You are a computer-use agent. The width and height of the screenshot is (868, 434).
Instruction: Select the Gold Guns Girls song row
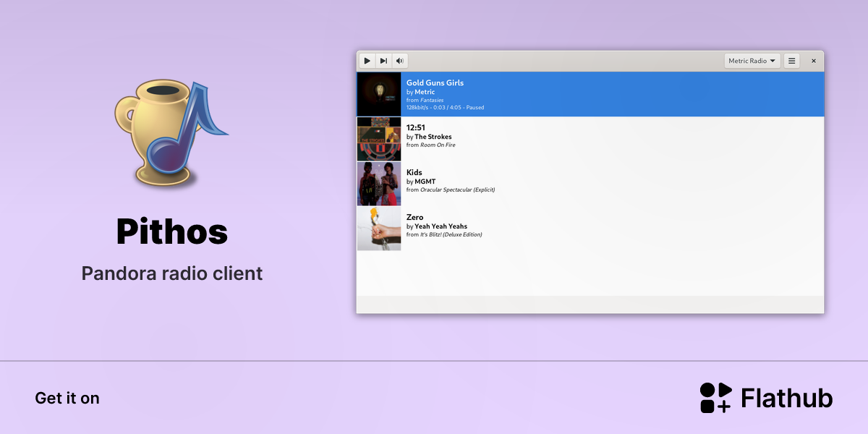590,94
